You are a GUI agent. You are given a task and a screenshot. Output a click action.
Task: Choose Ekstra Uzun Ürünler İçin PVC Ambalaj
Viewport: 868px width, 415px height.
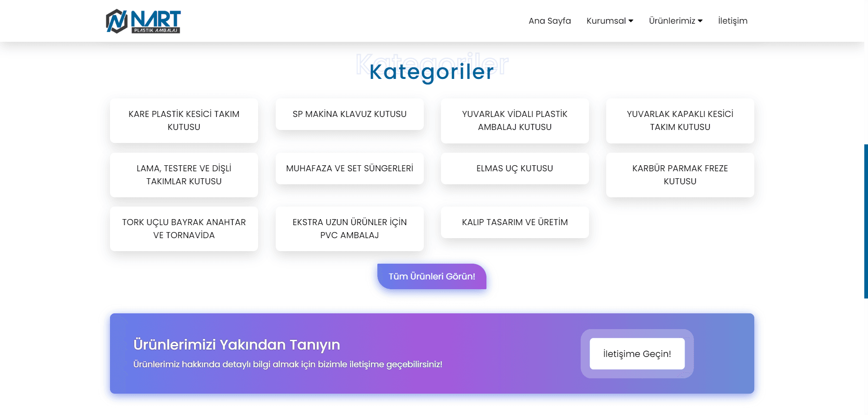(x=350, y=229)
